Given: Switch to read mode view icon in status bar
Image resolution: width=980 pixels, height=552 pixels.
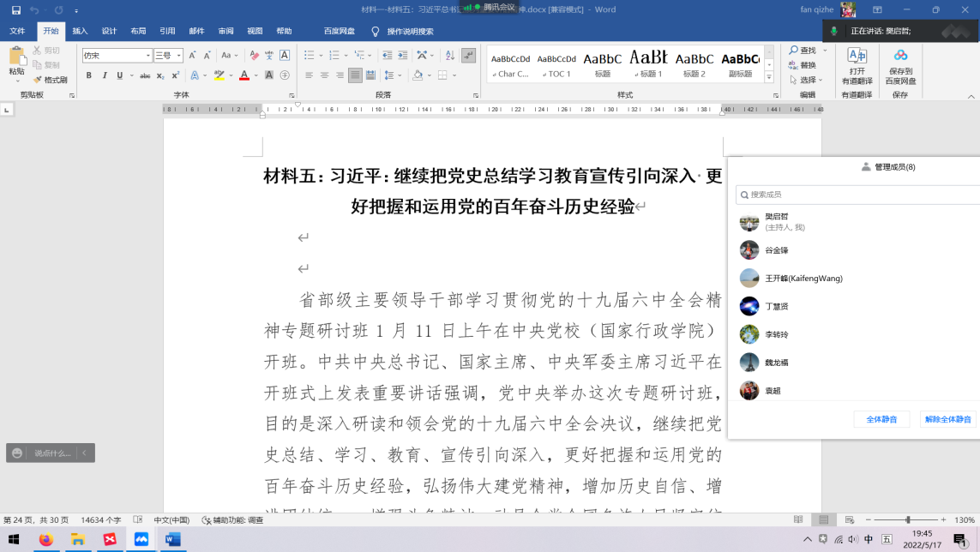Looking at the screenshot, I should tap(798, 519).
